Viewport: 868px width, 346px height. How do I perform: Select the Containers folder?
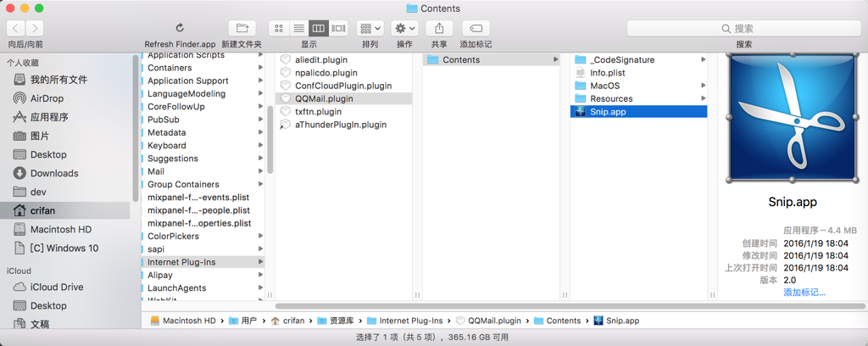tap(203, 68)
